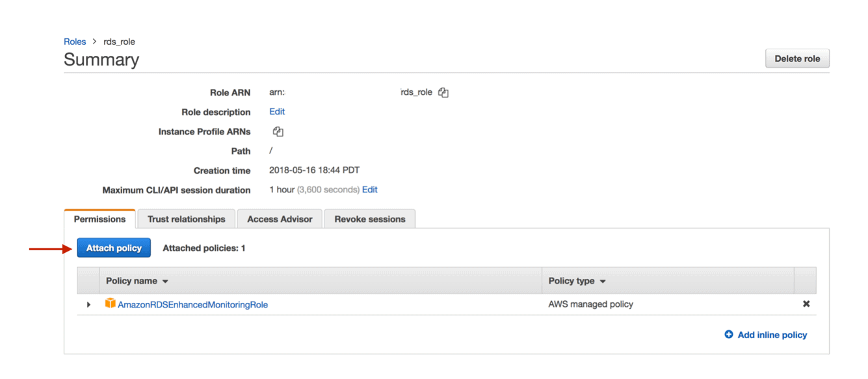The width and height of the screenshot is (868, 379).
Task: Copy the Role ARN to clipboard
Action: (443, 92)
